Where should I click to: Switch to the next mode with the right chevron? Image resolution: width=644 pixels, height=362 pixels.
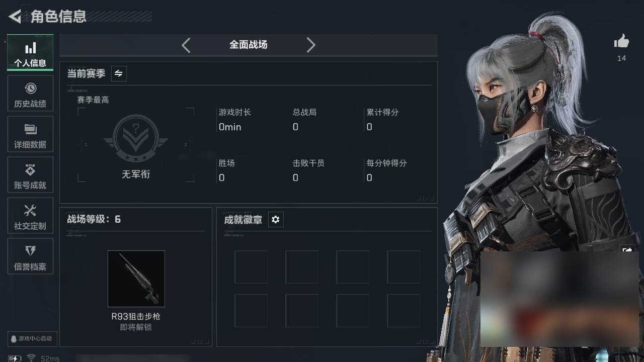(311, 45)
